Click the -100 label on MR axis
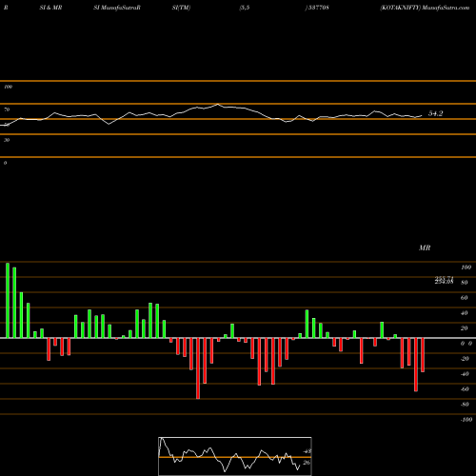The width and height of the screenshot is (476, 476). point(466,420)
